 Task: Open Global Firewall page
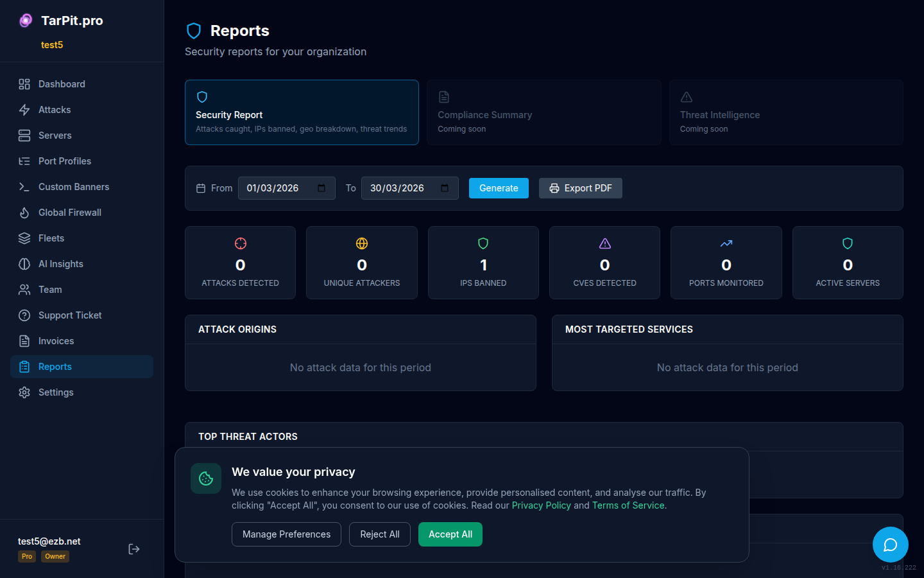[82, 213]
